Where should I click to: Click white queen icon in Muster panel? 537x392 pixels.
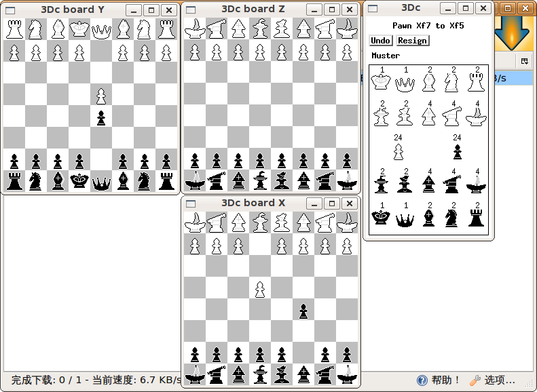405,84
